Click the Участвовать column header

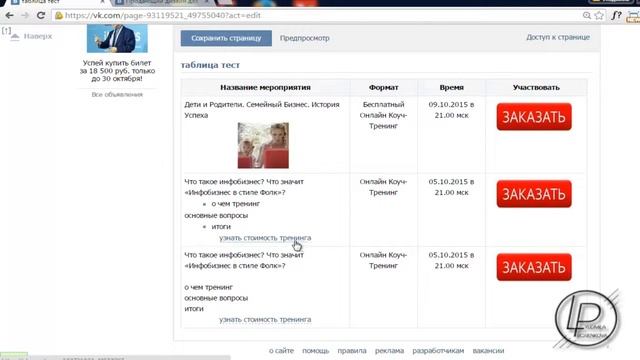click(x=536, y=87)
